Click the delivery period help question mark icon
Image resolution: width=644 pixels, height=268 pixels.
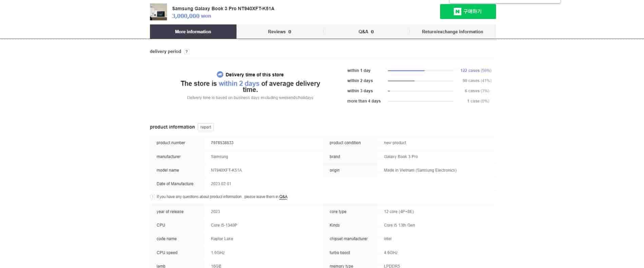[x=186, y=52]
